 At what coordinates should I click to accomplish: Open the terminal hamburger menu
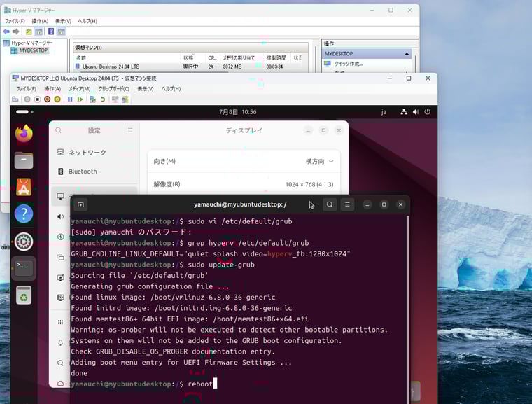click(347, 204)
